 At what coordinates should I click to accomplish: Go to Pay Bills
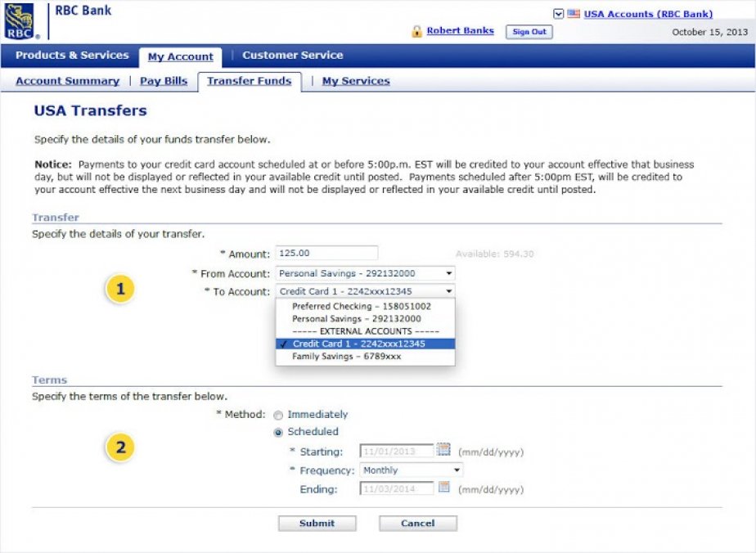(x=164, y=81)
